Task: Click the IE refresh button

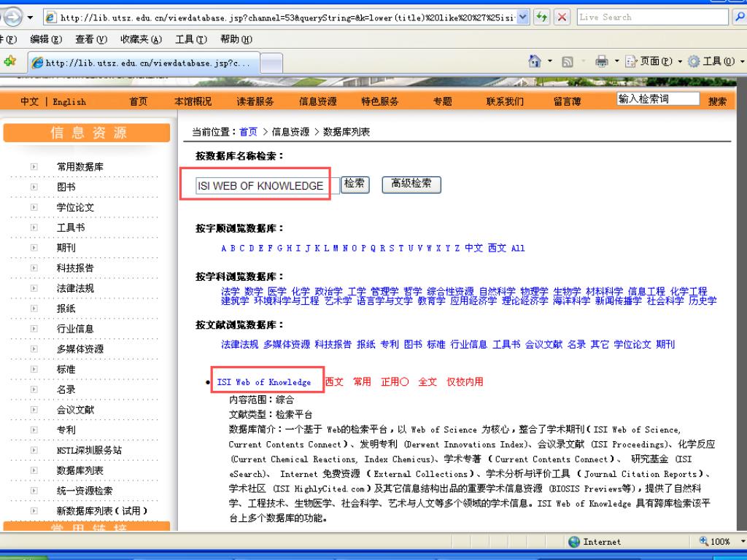Action: coord(542,17)
